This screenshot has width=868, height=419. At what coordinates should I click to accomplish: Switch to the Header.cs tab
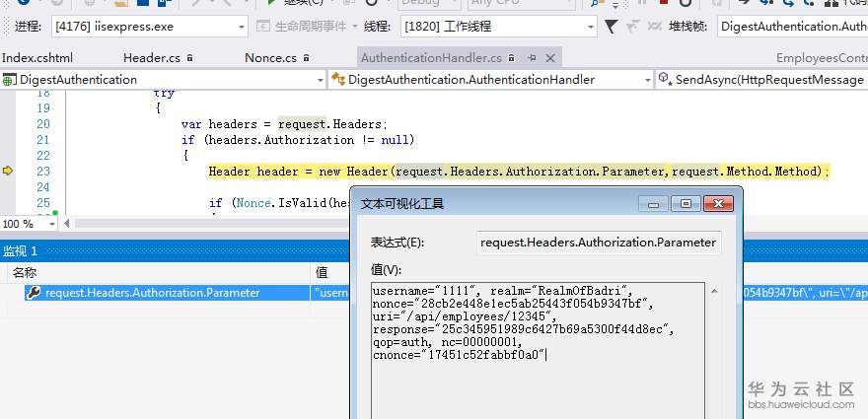coord(158,57)
